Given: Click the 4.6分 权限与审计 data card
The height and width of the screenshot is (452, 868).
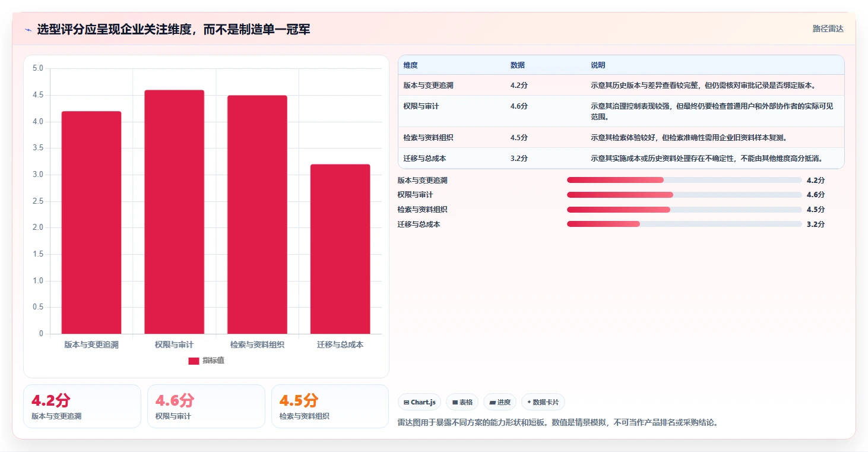Looking at the screenshot, I should [x=206, y=406].
